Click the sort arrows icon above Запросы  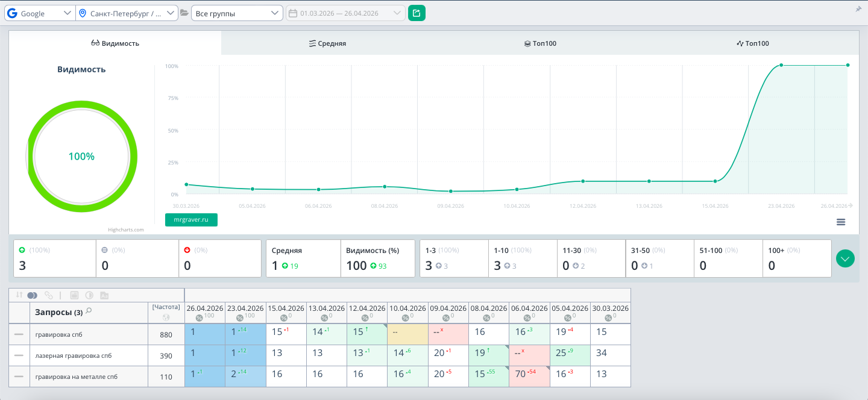[x=19, y=295]
